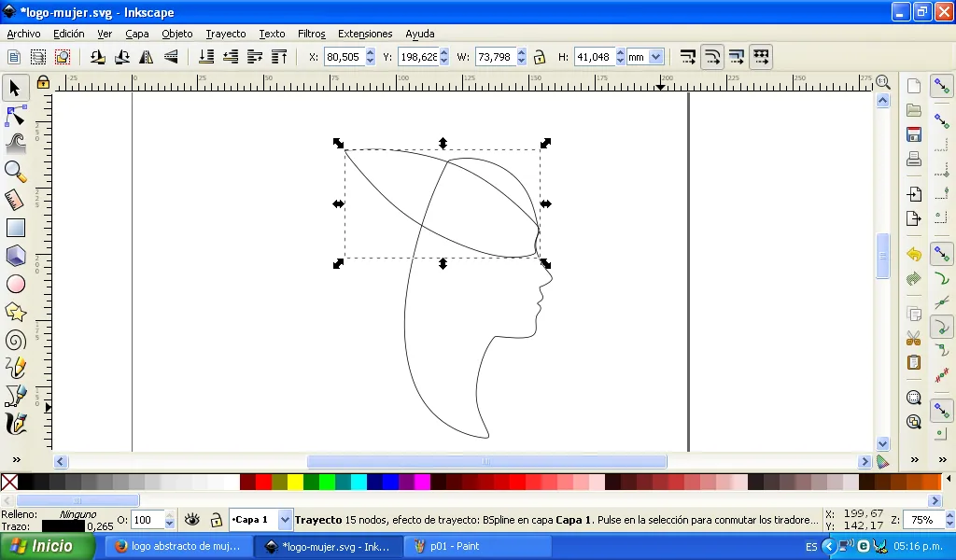Image resolution: width=956 pixels, height=560 pixels.
Task: Open the Edición menu
Action: click(x=69, y=34)
